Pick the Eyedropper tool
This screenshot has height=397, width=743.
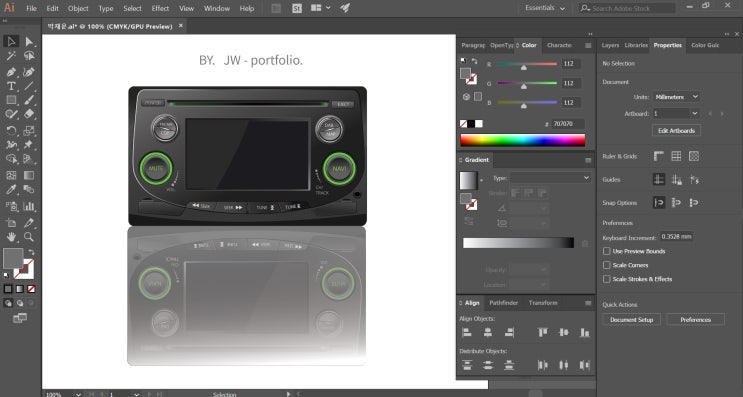11,190
